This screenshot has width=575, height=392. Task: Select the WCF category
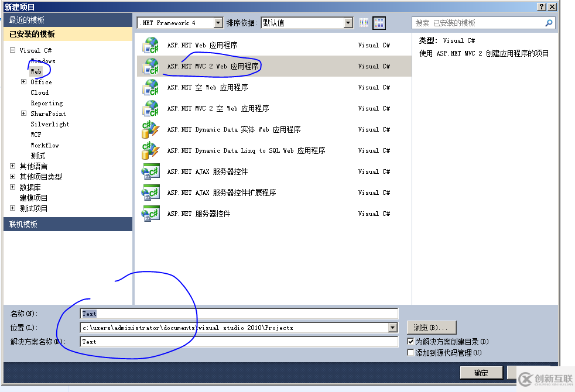pyautogui.click(x=36, y=135)
